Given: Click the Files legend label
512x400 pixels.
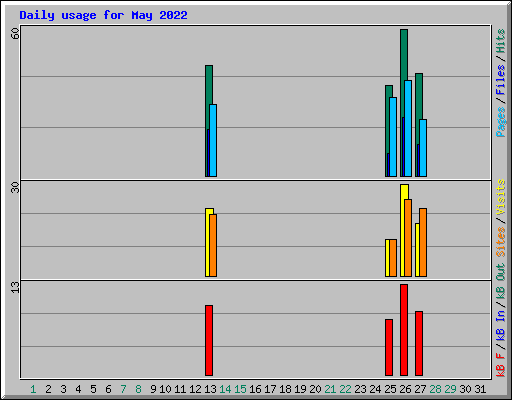Looking at the screenshot, I should [x=500, y=80].
